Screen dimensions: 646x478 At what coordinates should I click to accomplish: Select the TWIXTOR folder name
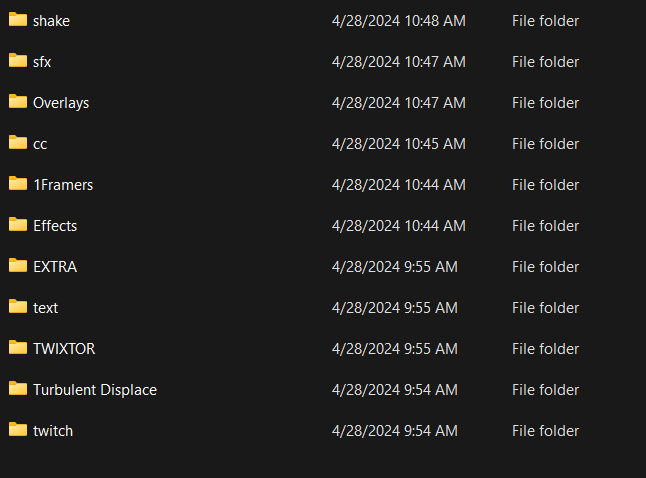(x=64, y=349)
